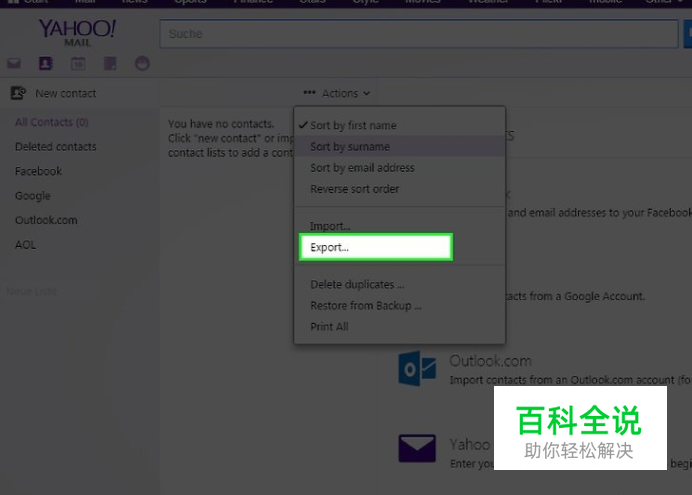Viewport: 692px width, 495px height.
Task: Open the Contacts address book icon
Action: point(45,64)
